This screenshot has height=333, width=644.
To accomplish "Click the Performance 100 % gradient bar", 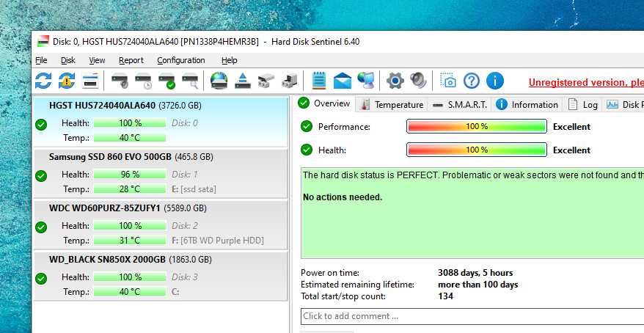I will coord(477,126).
